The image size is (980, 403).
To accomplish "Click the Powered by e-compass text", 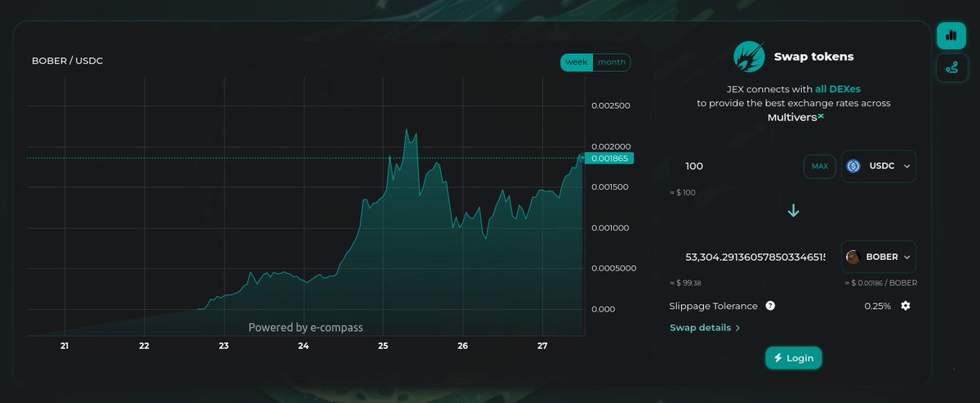I will (305, 327).
